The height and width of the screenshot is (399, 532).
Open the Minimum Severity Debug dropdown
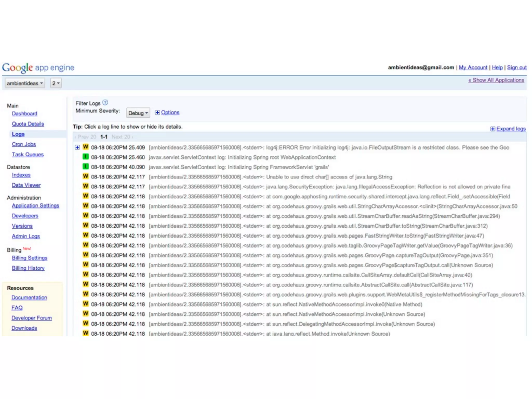point(138,113)
